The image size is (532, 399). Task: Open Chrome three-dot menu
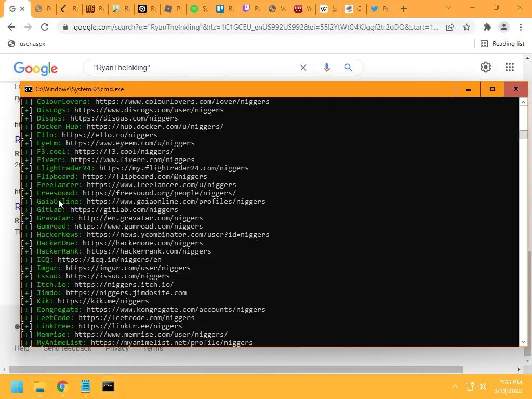click(x=521, y=27)
